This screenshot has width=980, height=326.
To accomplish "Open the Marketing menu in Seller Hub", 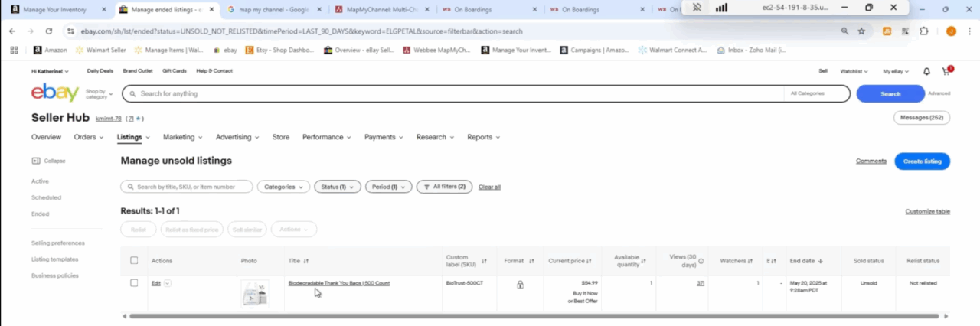I will pyautogui.click(x=182, y=137).
